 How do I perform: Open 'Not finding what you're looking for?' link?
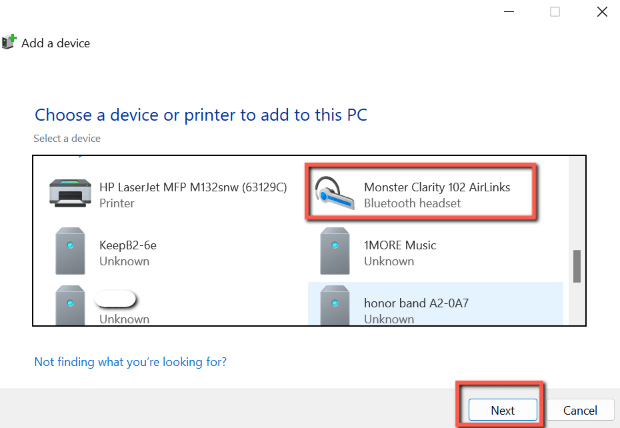click(x=130, y=362)
